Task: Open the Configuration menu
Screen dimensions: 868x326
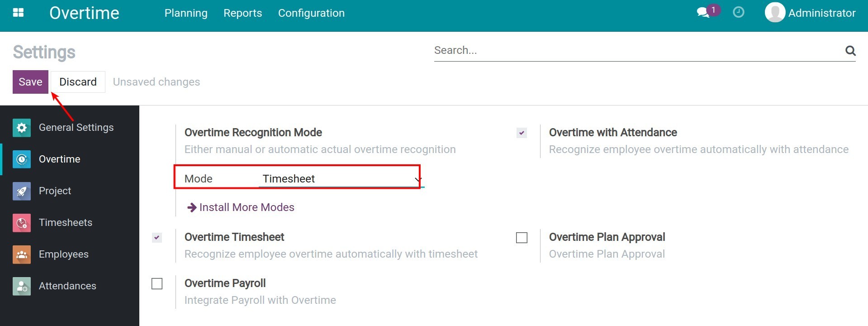Action: tap(311, 13)
